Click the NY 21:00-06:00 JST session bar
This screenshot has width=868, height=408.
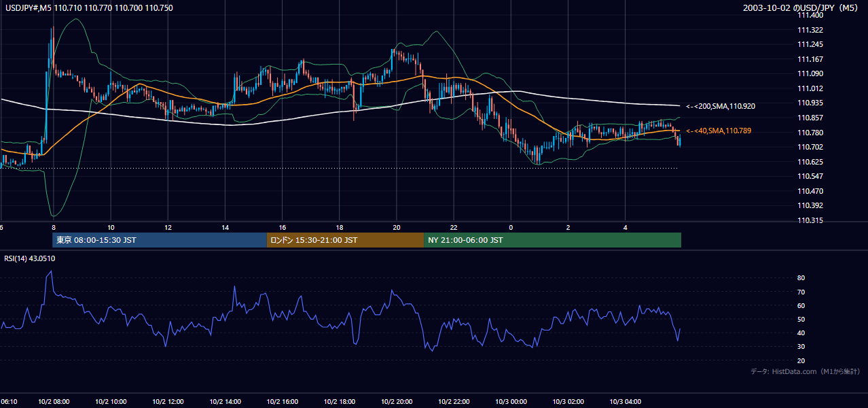[x=552, y=240]
